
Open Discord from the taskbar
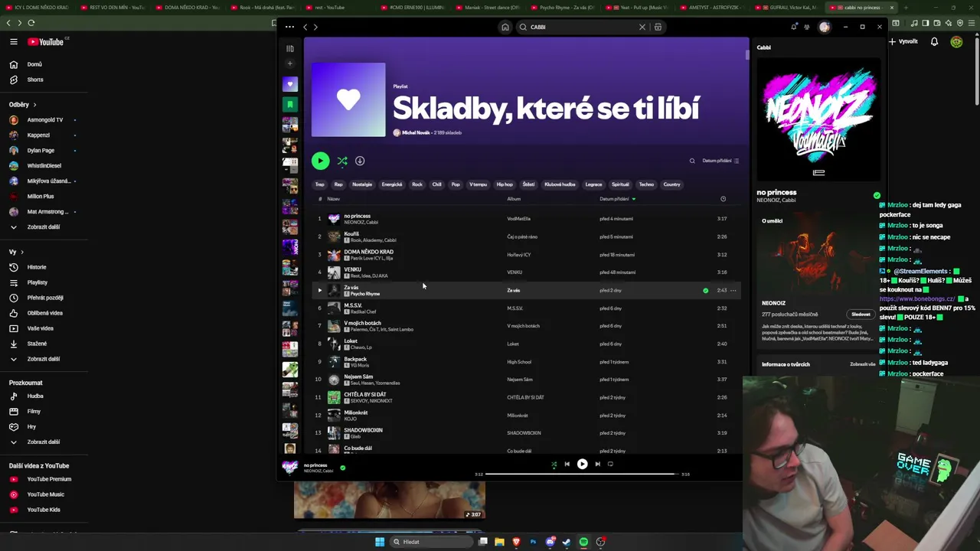550,542
